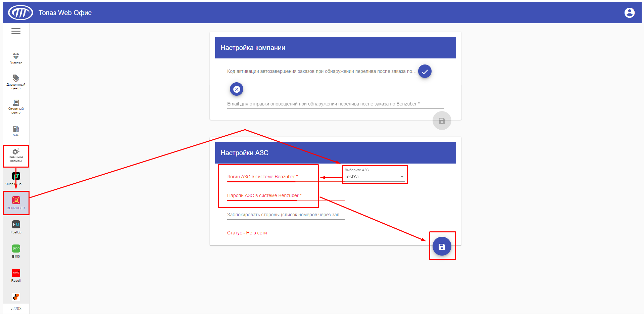This screenshot has width=644, height=314.
Task: Click the Статус - Не в сети text
Action: 247,233
